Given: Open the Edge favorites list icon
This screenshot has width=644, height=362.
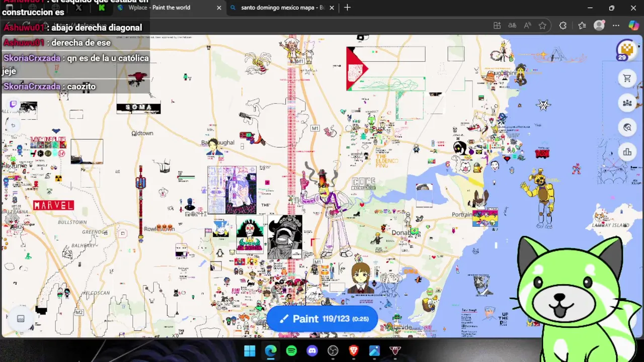Looking at the screenshot, I should [x=582, y=26].
